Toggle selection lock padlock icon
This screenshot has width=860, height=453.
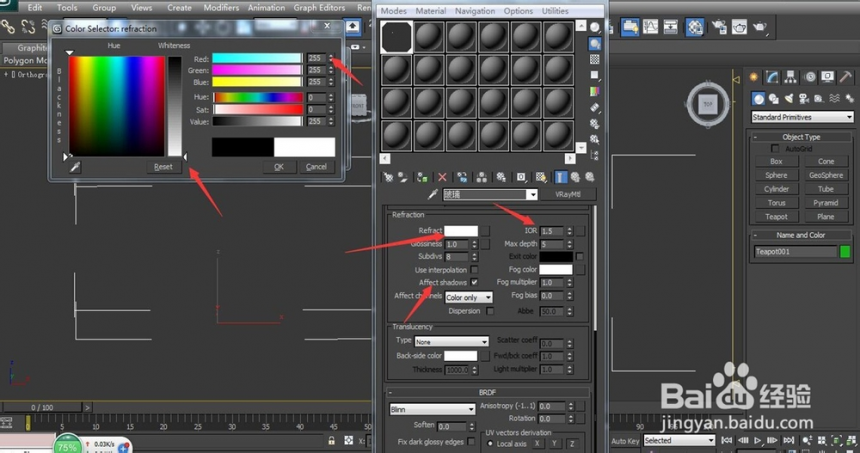[331, 440]
